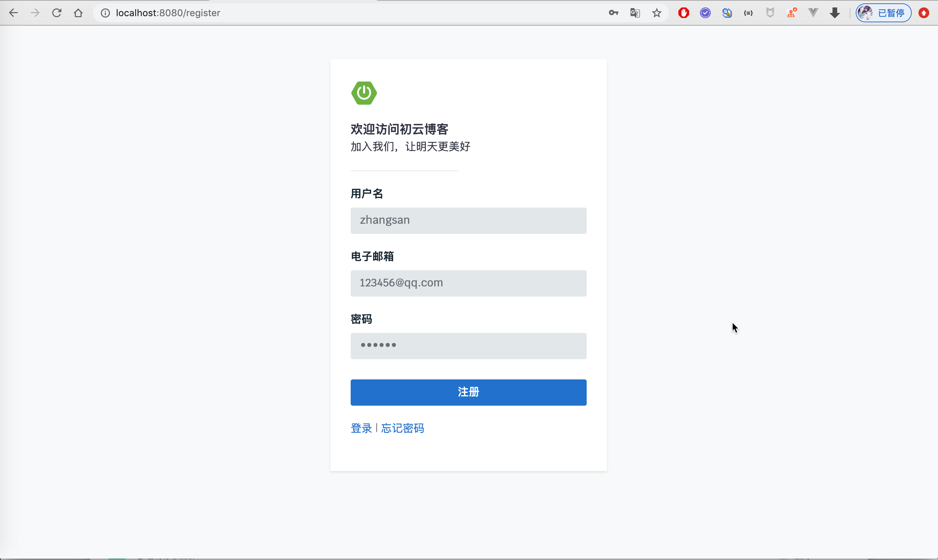
Task: Click the red update arrow icon
Action: (x=924, y=13)
